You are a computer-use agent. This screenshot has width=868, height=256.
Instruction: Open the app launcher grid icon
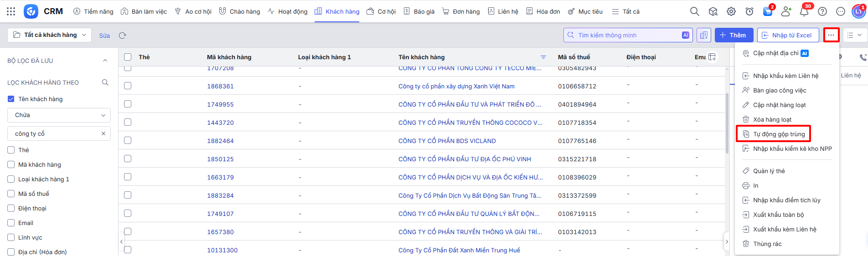click(x=11, y=11)
